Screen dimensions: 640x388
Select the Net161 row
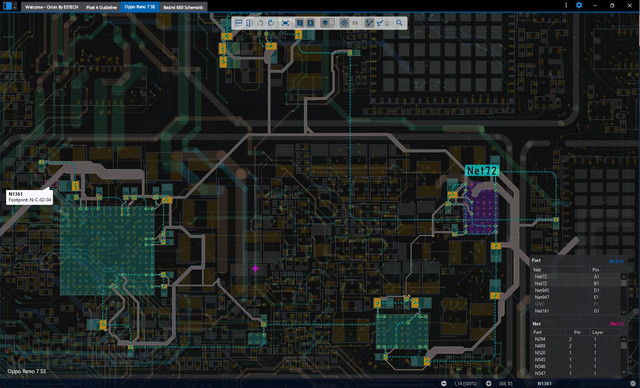576,311
